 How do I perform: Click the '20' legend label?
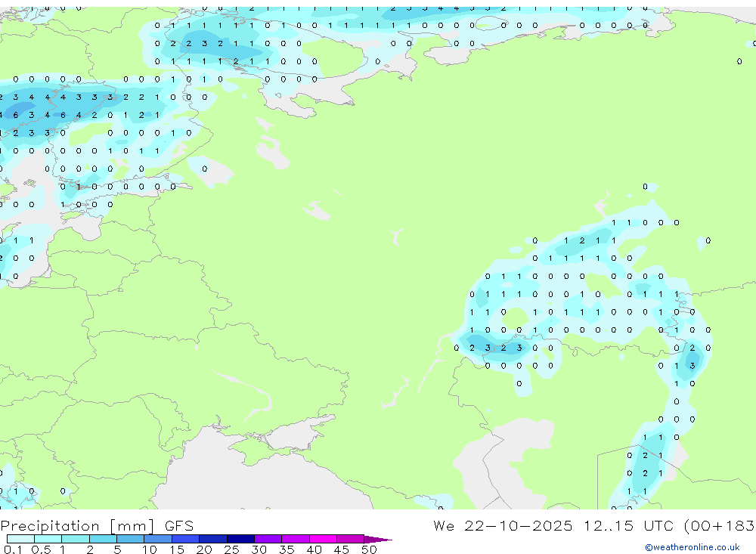204,549
